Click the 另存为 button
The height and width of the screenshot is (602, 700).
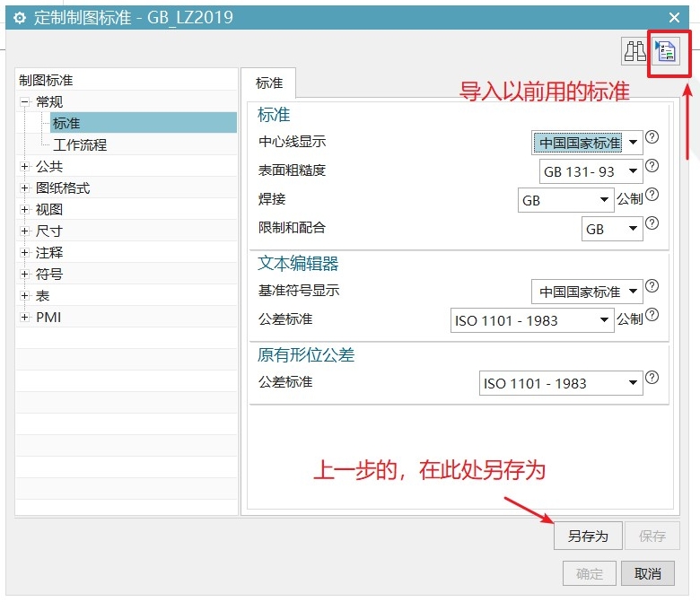tap(587, 537)
